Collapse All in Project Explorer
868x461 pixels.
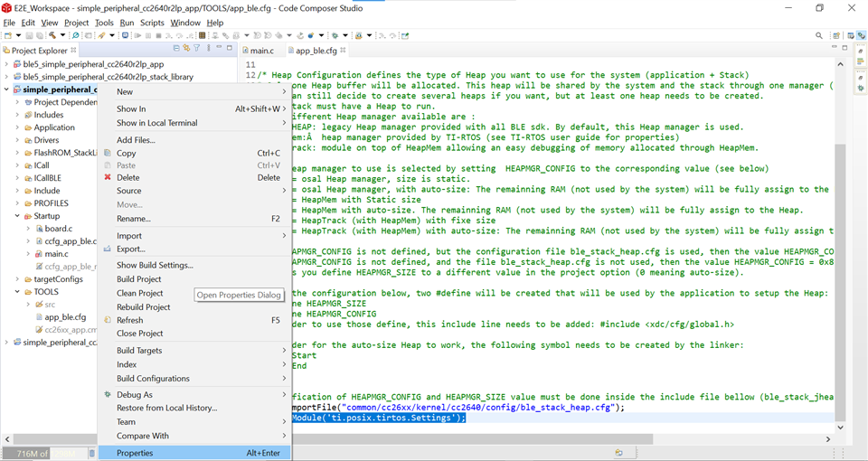pyautogui.click(x=176, y=48)
